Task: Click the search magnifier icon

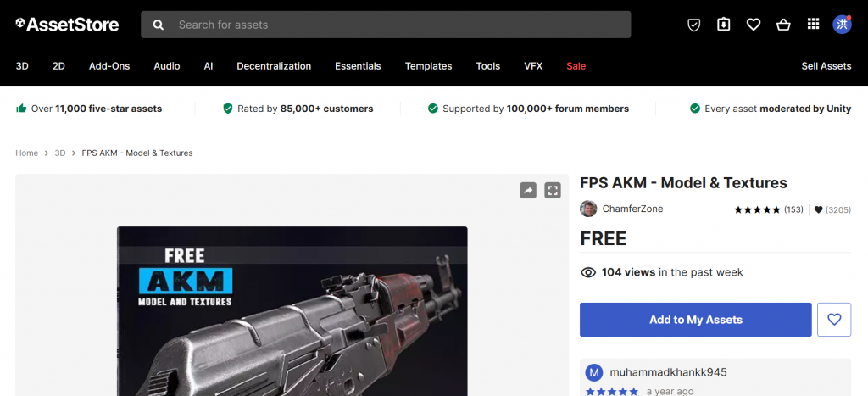Action: point(159,25)
